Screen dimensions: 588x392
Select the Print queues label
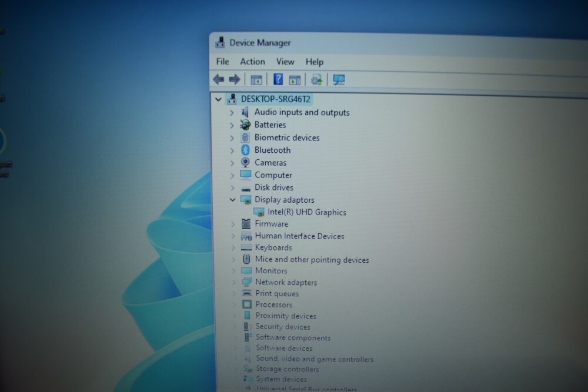[x=277, y=293]
